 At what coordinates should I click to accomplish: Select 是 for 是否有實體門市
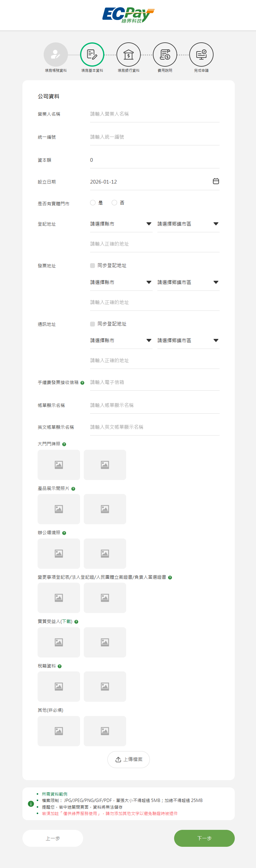click(x=93, y=203)
